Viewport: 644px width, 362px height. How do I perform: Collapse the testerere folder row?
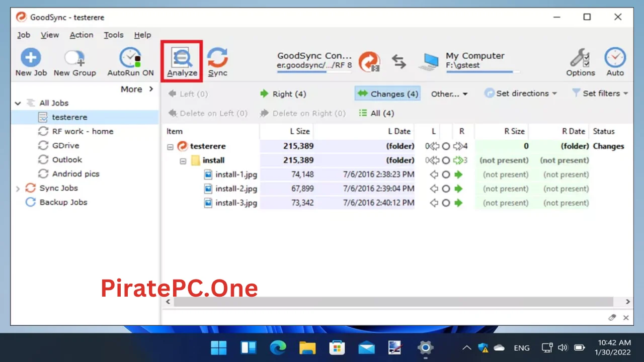point(170,147)
